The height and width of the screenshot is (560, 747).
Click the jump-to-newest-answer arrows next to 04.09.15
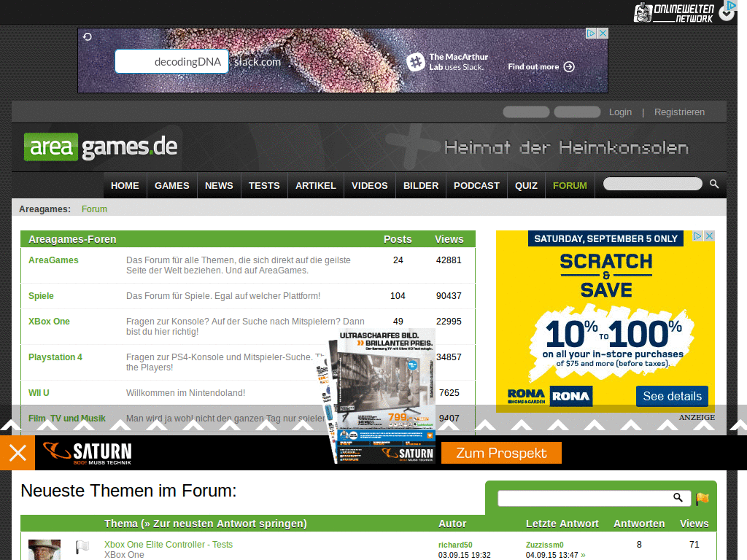coord(582,554)
